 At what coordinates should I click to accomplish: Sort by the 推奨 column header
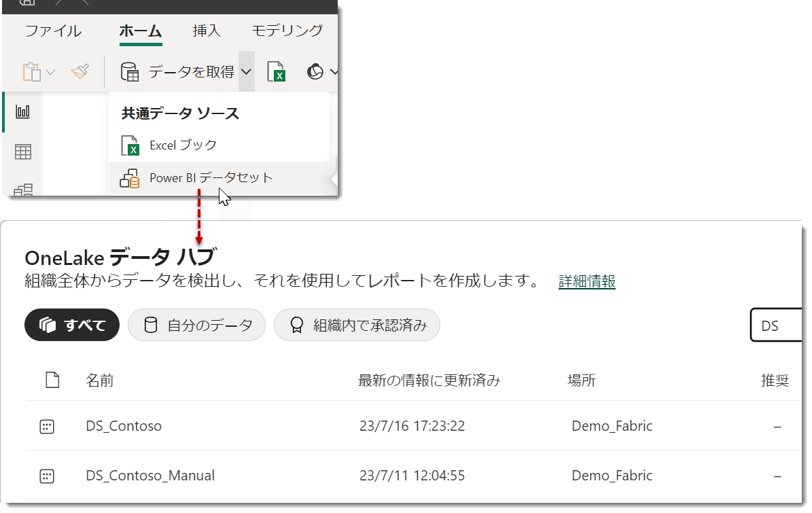click(x=775, y=381)
